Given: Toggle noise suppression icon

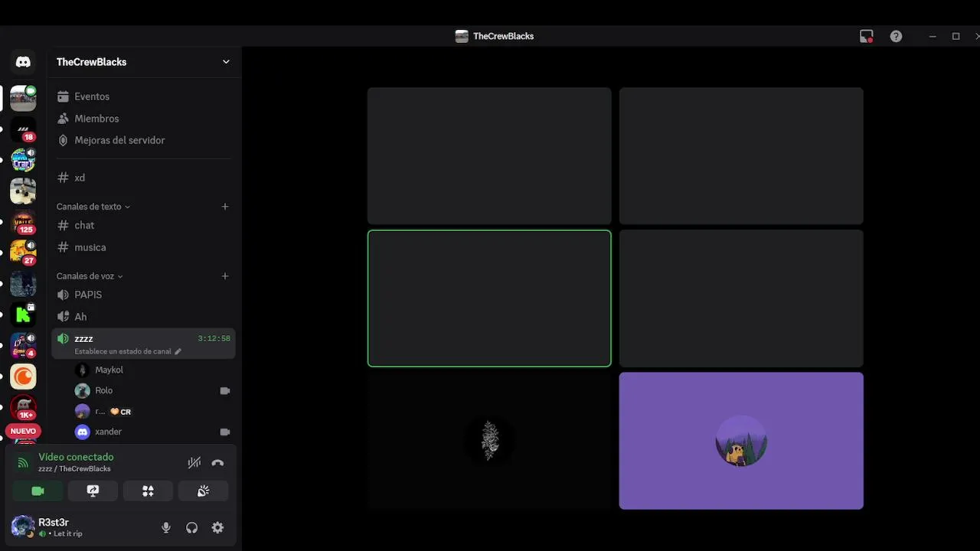Looking at the screenshot, I should 194,462.
